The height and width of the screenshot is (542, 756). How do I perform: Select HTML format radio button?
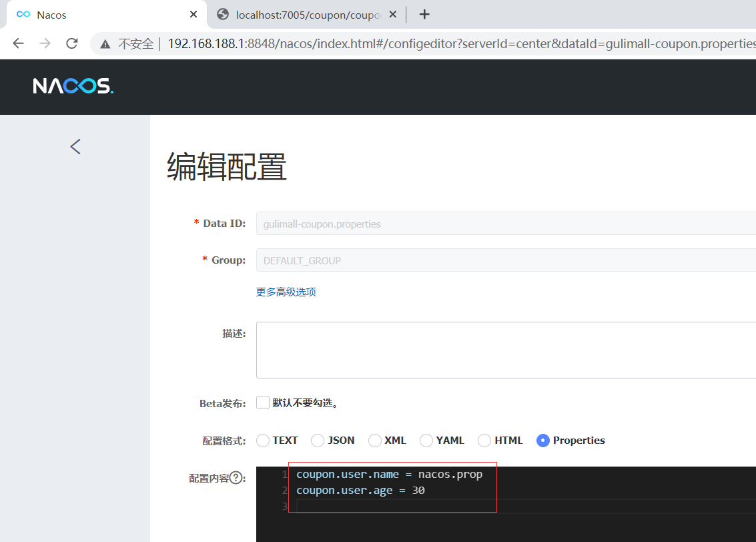tap(484, 441)
